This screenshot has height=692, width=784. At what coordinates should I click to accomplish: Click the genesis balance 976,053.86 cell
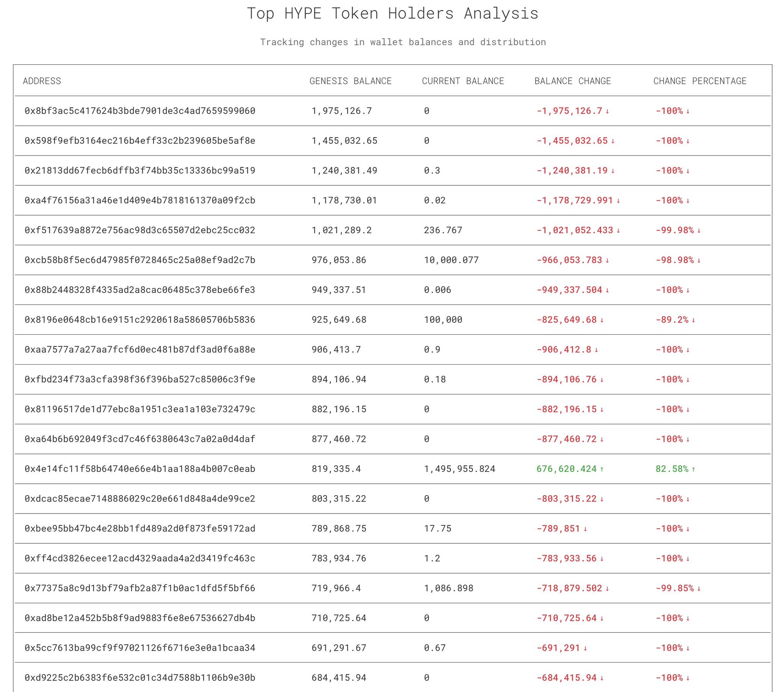coord(339,260)
